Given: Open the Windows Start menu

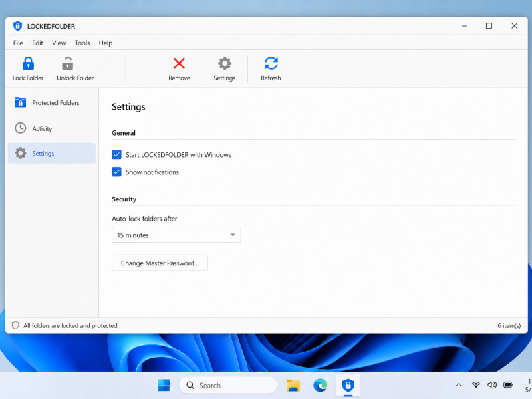Looking at the screenshot, I should coord(164,386).
